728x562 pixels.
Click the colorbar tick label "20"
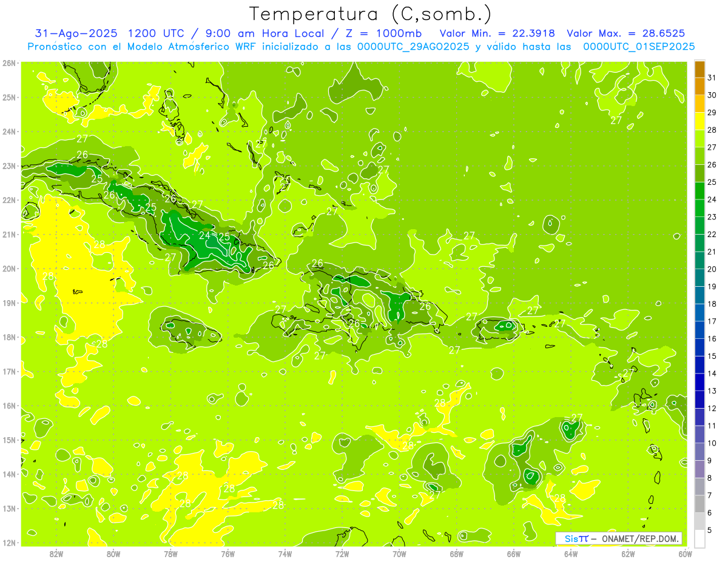tap(712, 269)
